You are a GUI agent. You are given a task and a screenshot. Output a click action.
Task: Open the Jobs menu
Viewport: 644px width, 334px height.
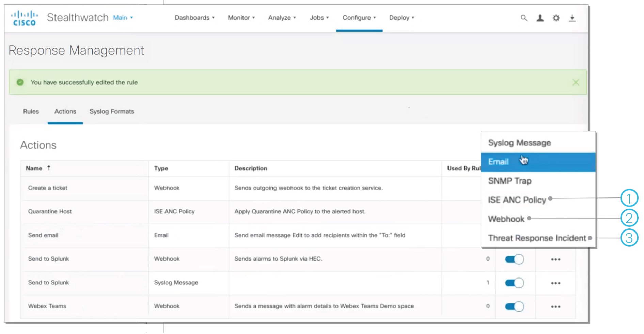point(319,18)
